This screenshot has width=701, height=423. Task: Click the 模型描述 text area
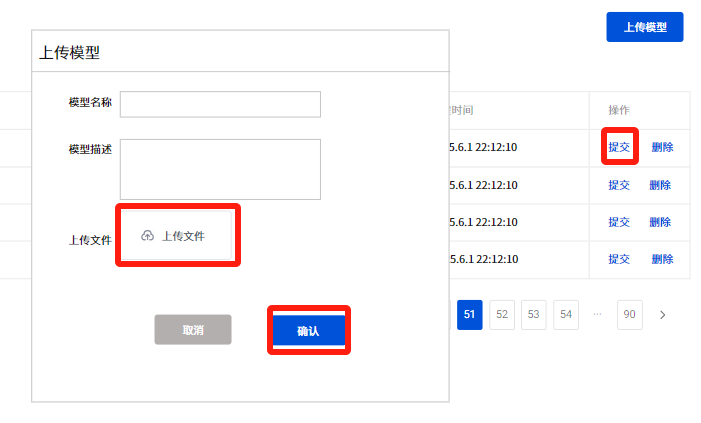(220, 169)
